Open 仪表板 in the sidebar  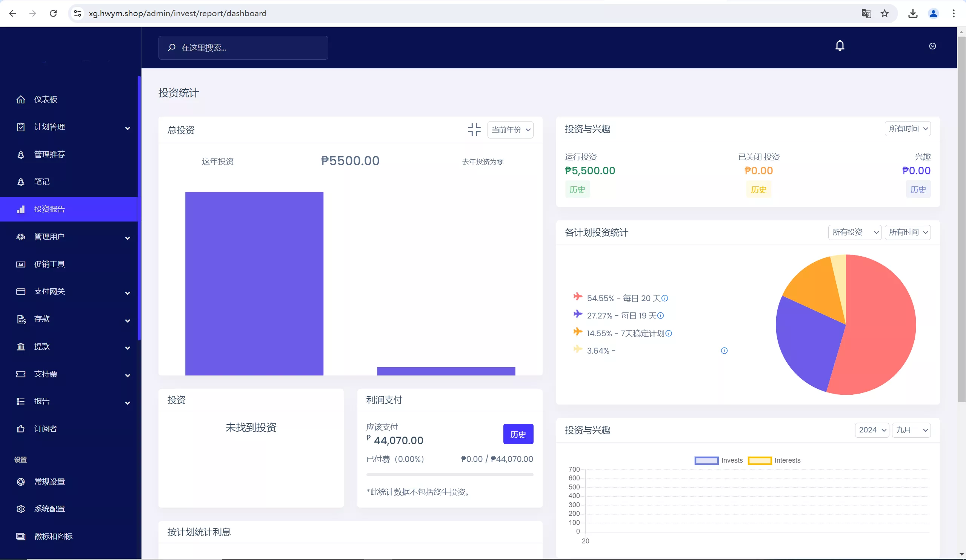pos(46,100)
